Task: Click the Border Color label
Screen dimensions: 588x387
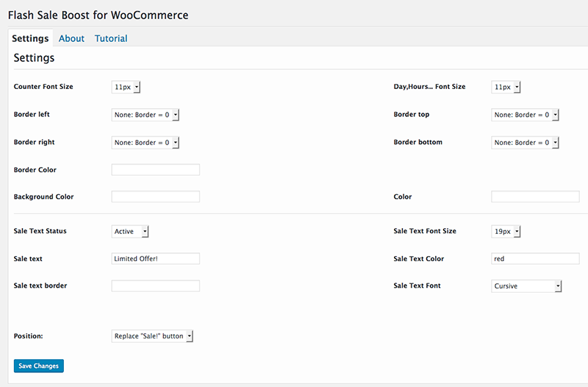Action: coord(35,170)
